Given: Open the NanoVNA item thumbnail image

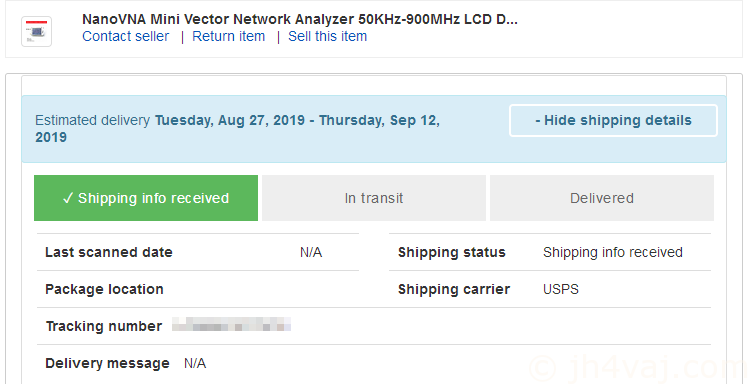Looking at the screenshot, I should pyautogui.click(x=36, y=31).
